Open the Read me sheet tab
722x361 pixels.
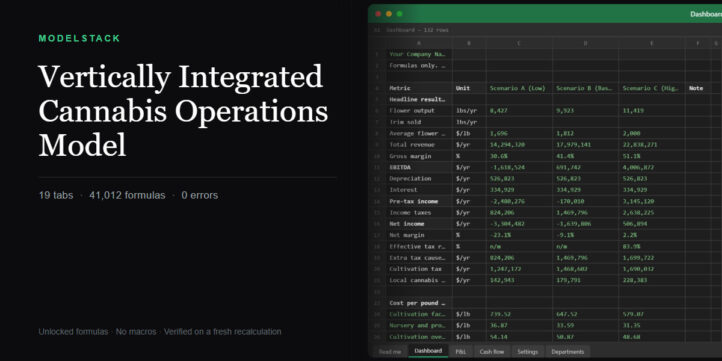pos(390,352)
